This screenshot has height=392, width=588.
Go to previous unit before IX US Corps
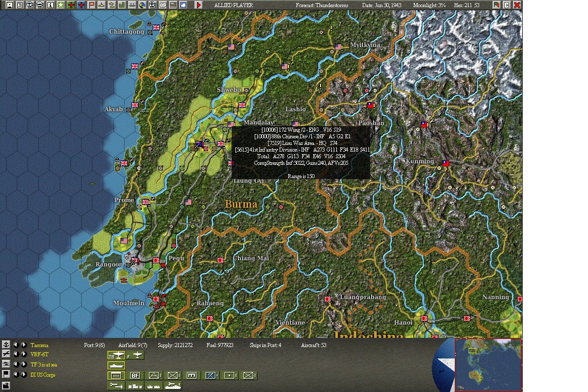[16, 374]
